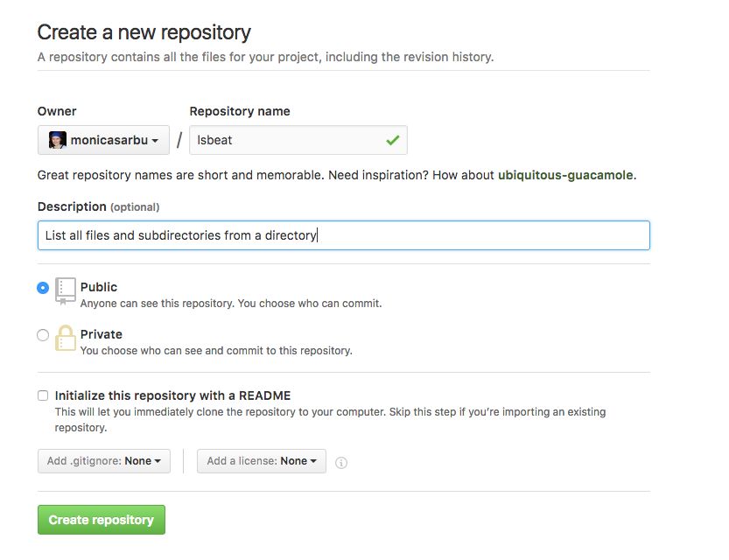
Task: Click text 'You choose who can see and commit'
Action: tap(172, 351)
